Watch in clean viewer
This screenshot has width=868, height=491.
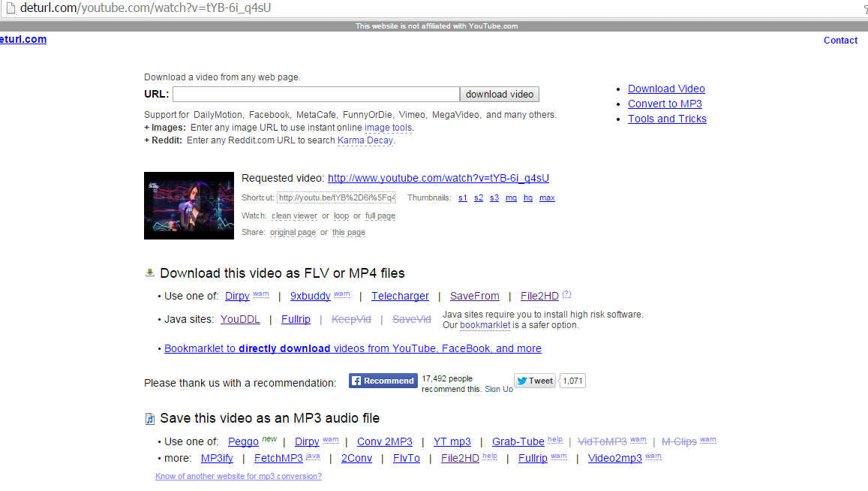[x=294, y=216]
